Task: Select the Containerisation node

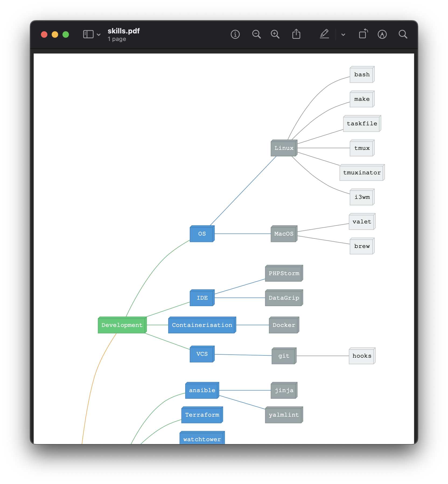Action: (x=202, y=325)
